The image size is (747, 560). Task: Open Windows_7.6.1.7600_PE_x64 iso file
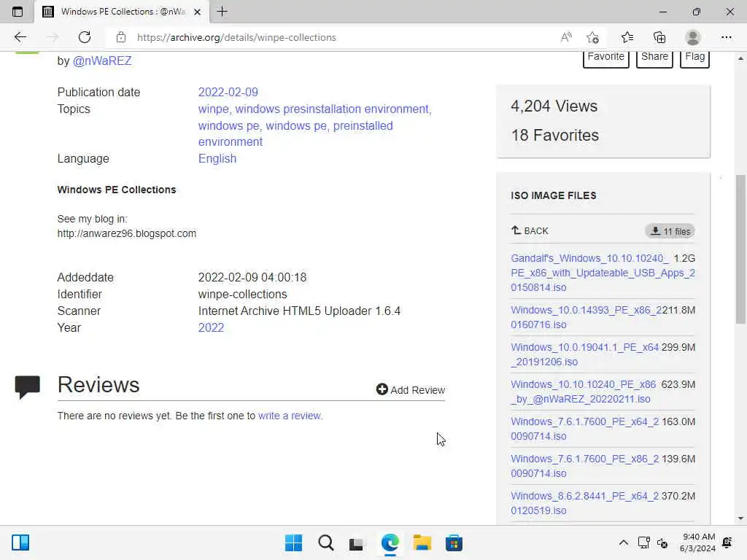pyautogui.click(x=584, y=429)
